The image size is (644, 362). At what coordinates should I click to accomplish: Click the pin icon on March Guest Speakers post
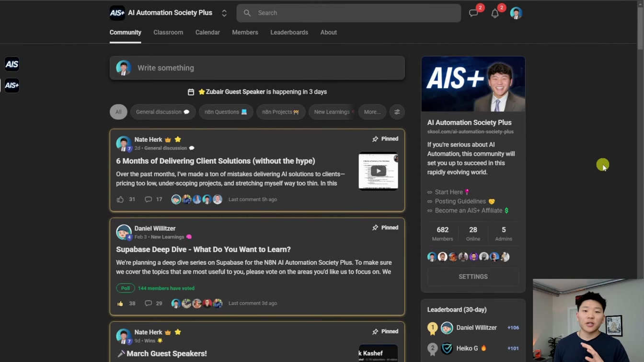click(375, 331)
